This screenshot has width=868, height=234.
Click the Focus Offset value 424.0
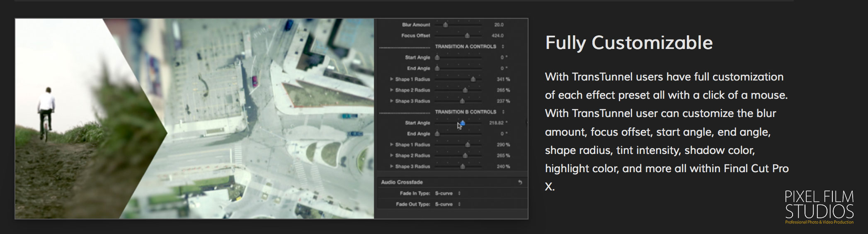[x=497, y=36]
